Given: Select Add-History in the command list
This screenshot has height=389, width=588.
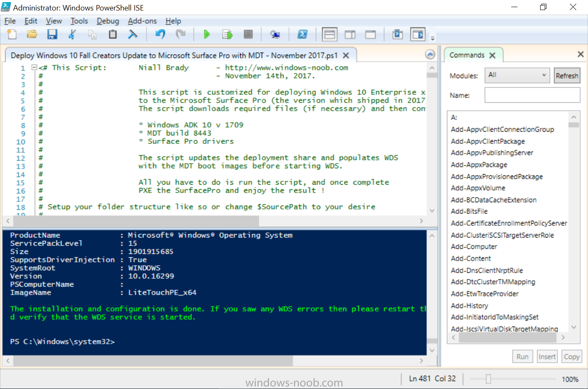Looking at the screenshot, I should point(469,305).
